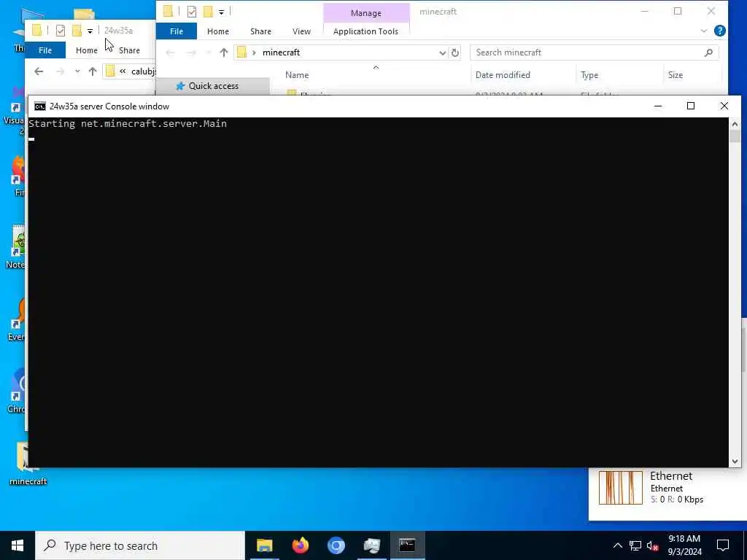This screenshot has height=560, width=747.
Task: Open File tab in the 24w35a Explorer window
Action: (x=45, y=50)
